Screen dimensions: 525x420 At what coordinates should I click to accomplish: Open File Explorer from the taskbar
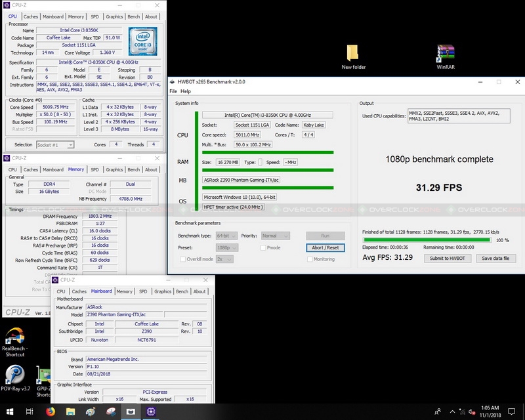point(72,411)
